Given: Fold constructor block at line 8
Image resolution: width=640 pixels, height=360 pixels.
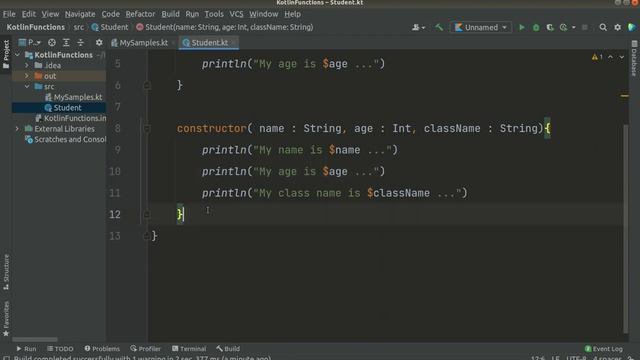Looking at the screenshot, I should click(x=147, y=129).
